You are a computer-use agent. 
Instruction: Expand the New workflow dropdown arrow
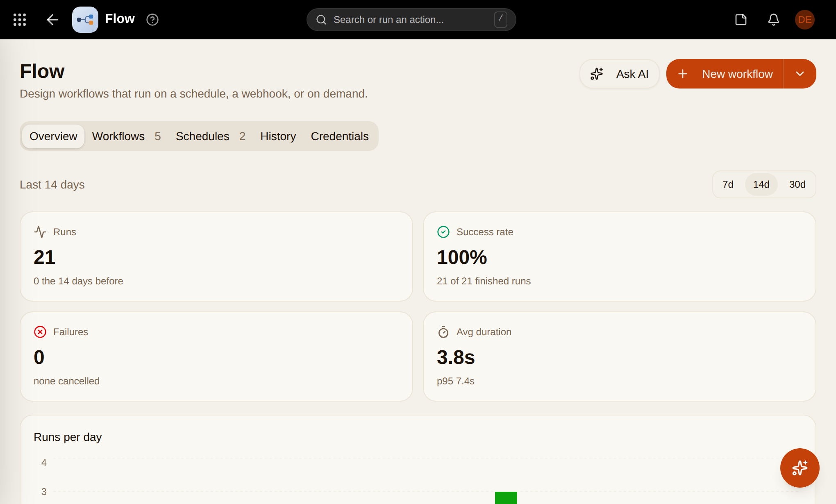(800, 74)
